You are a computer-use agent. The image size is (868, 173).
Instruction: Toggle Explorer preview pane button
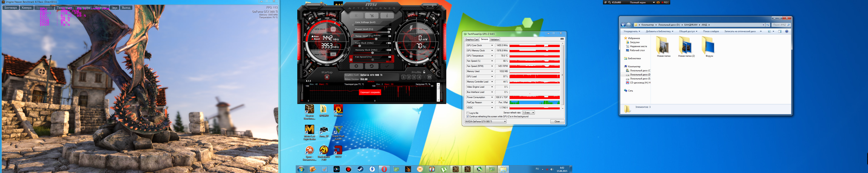(780, 31)
